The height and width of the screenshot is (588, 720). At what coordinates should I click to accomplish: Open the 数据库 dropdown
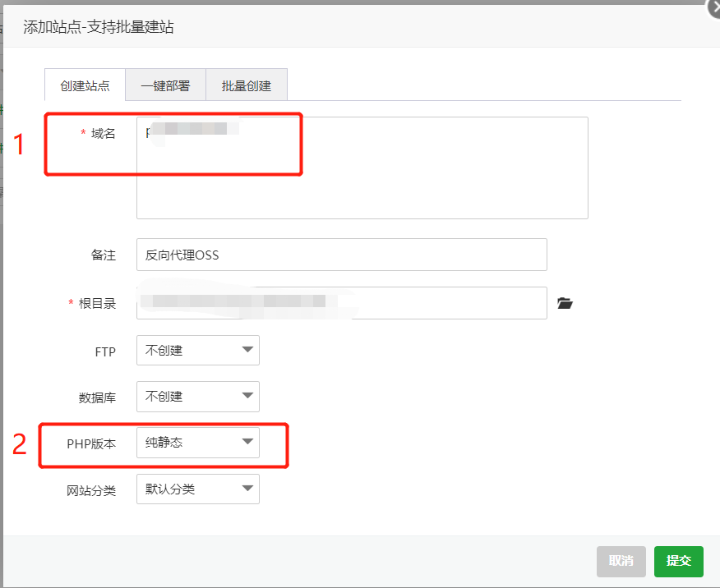198,397
